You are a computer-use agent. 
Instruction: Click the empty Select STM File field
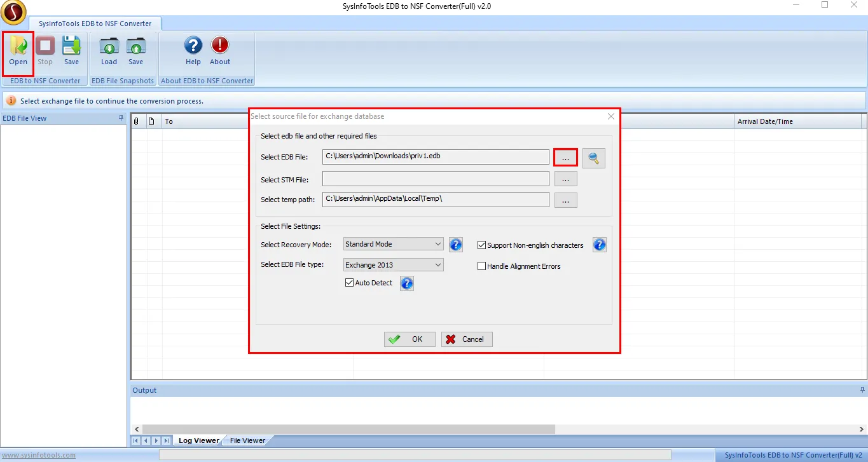[436, 179]
